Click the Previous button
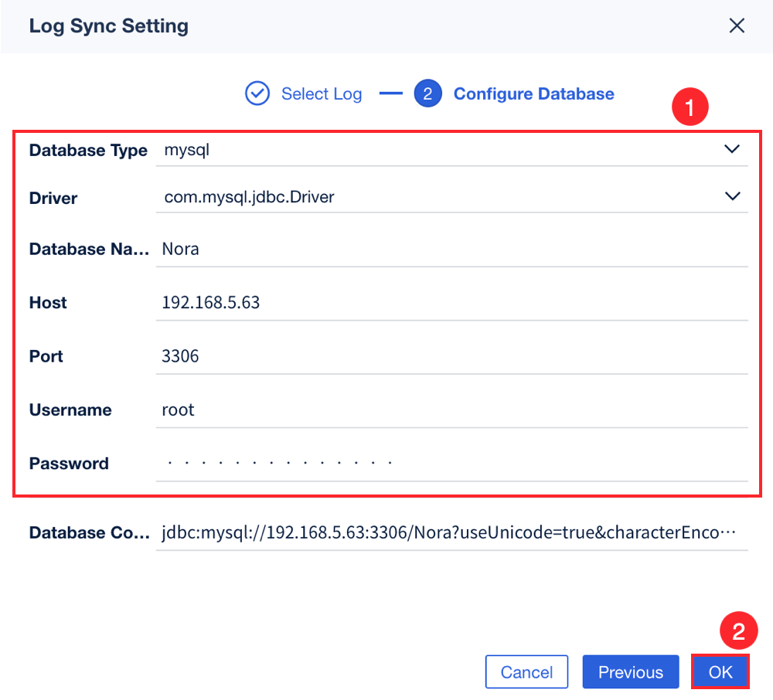The height and width of the screenshot is (700, 773). click(630, 671)
